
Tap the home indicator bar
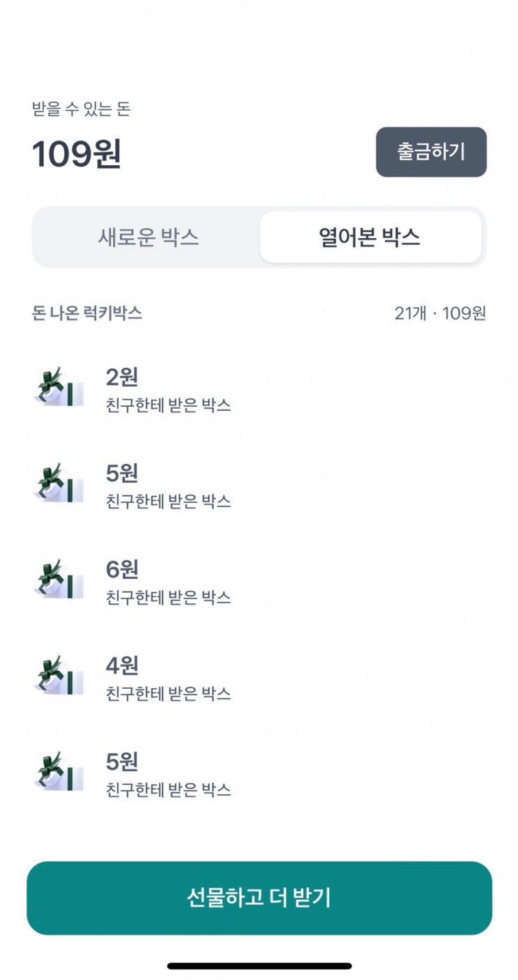pos(259,966)
